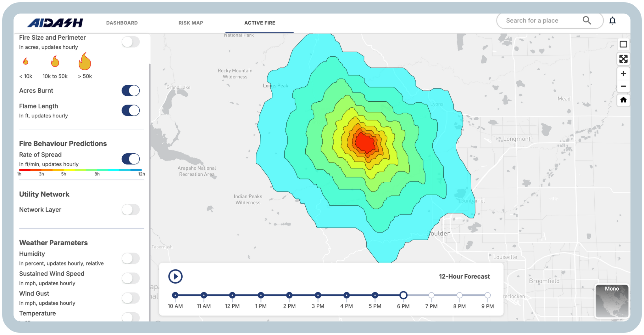
Task: Click the Weather Parameters heading
Action: click(53, 243)
